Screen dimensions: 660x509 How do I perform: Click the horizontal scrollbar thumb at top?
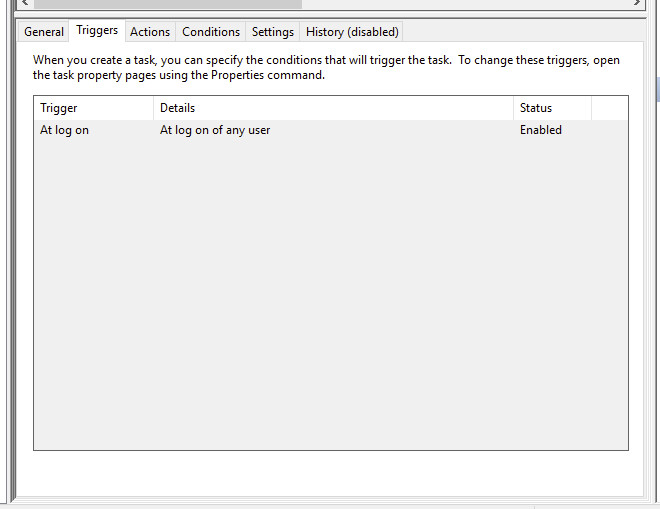coord(168,3)
